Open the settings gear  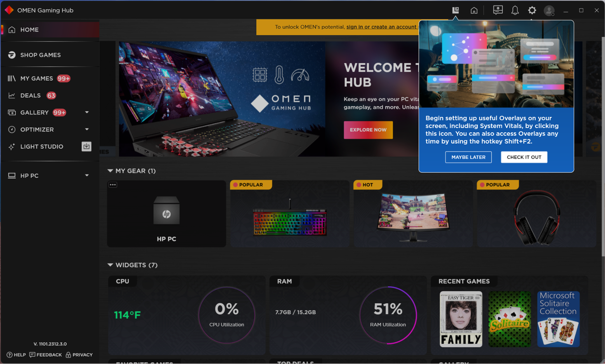click(532, 10)
